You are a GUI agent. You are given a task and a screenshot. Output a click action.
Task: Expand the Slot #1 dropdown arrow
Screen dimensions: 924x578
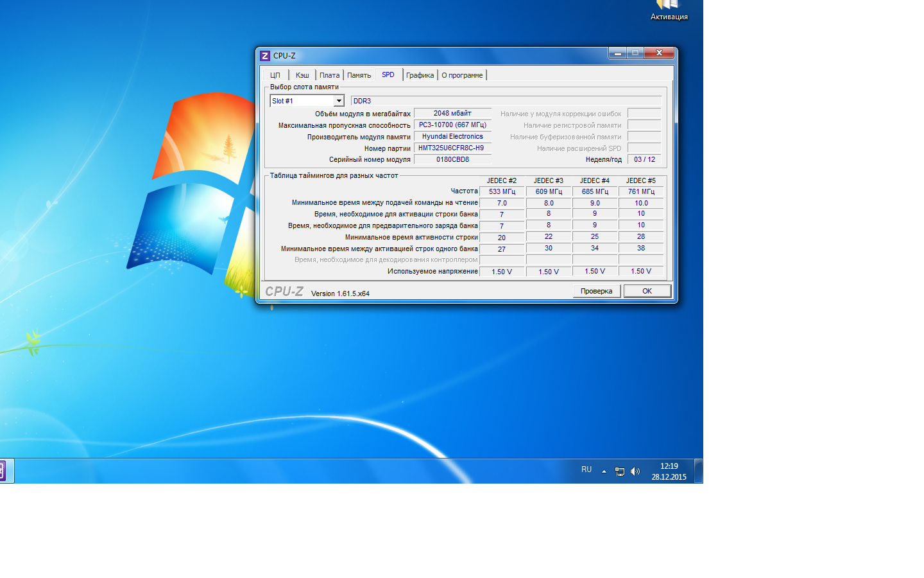[339, 101]
